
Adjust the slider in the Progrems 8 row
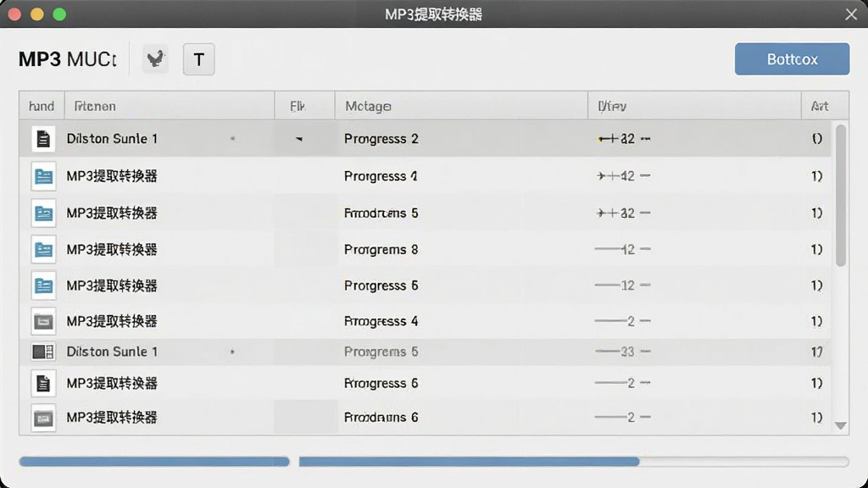tap(623, 250)
